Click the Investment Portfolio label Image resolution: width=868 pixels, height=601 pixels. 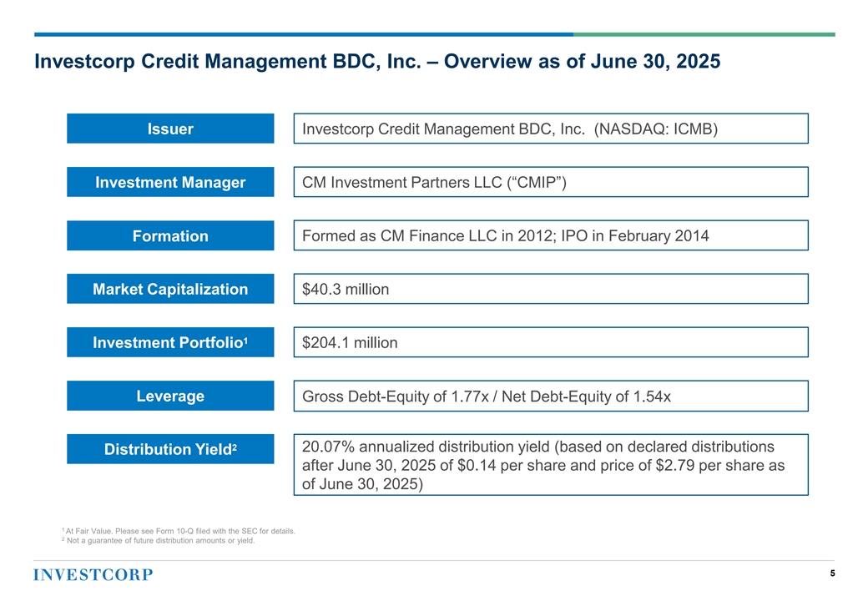170,342
